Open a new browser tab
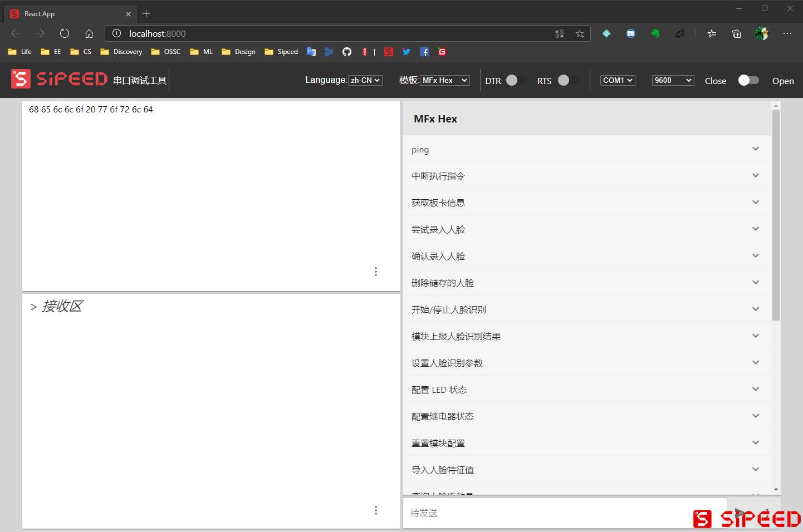Viewport: 803px width, 532px height. click(146, 13)
